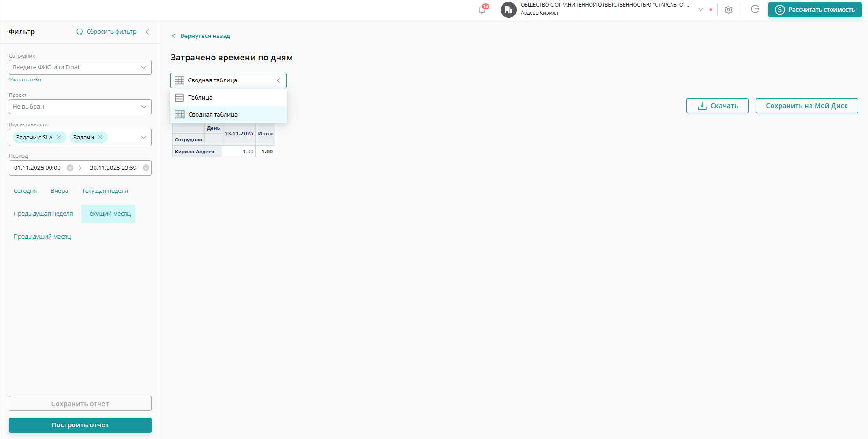This screenshot has width=868, height=439.
Task: Click 'Сбросить фильтр' to reset filters
Action: coord(107,32)
